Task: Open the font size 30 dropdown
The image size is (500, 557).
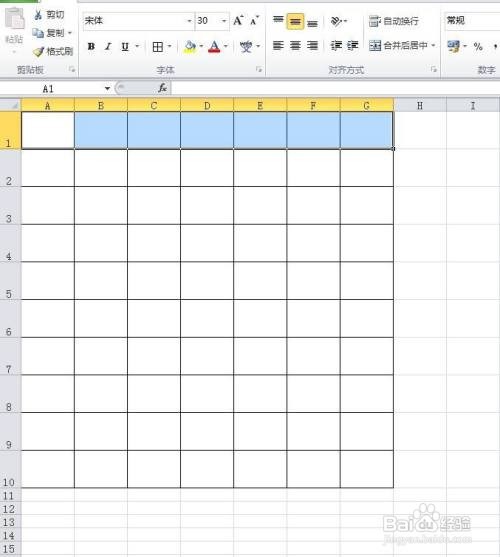Action: pos(224,21)
